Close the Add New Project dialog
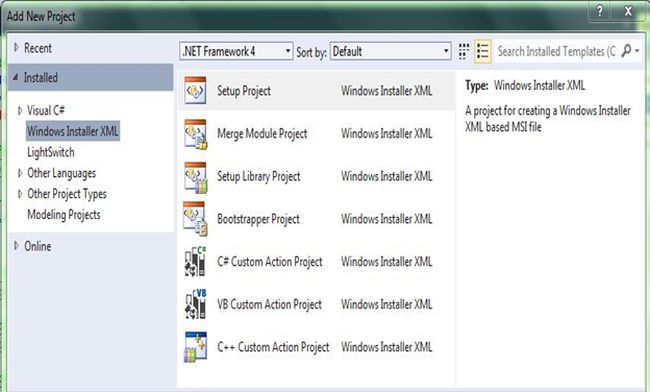The width and height of the screenshot is (650, 392). click(x=628, y=11)
